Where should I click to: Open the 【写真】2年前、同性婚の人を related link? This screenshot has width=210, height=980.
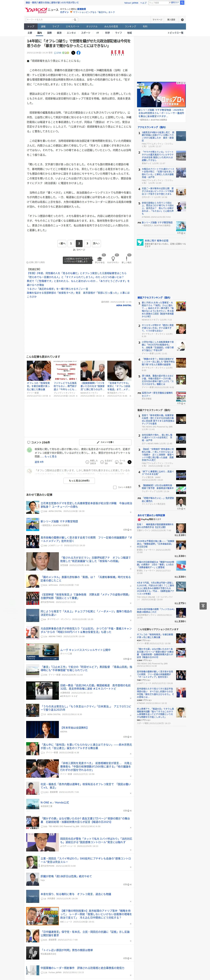tap(77, 273)
